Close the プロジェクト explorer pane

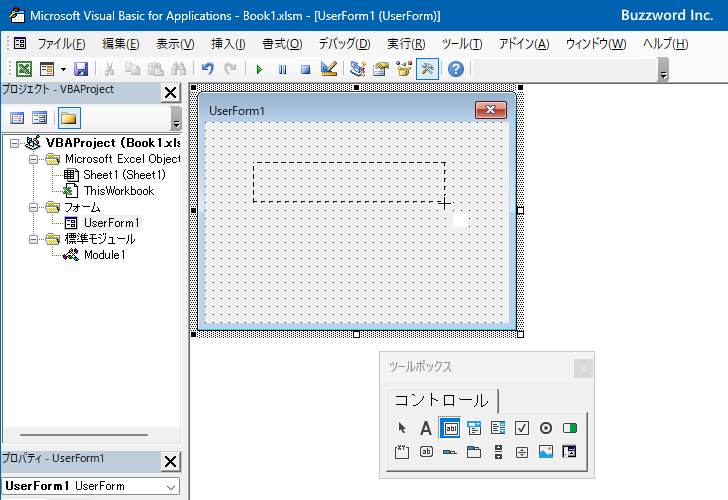[170, 93]
